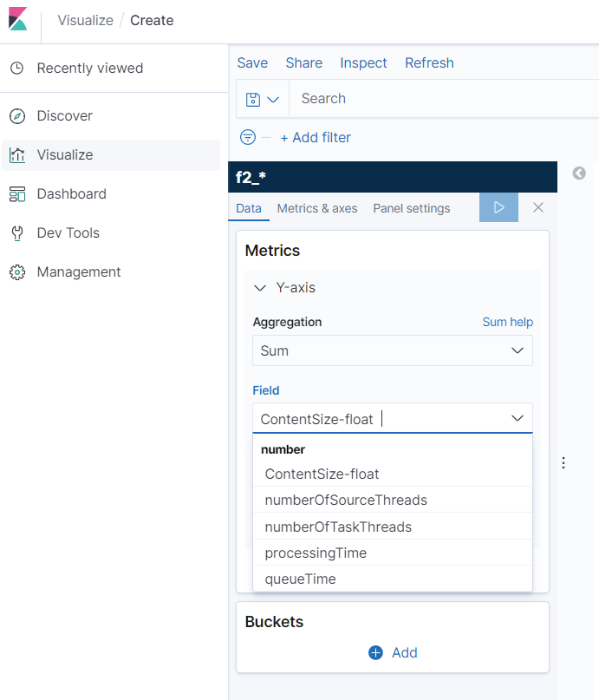
Task: Click the f2_* index pattern title
Action: pyautogui.click(x=251, y=177)
